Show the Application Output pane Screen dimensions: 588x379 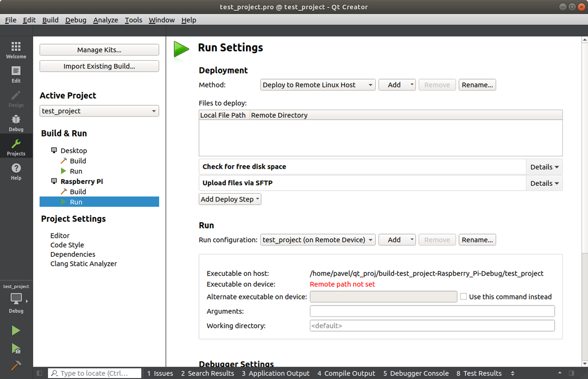pyautogui.click(x=275, y=373)
